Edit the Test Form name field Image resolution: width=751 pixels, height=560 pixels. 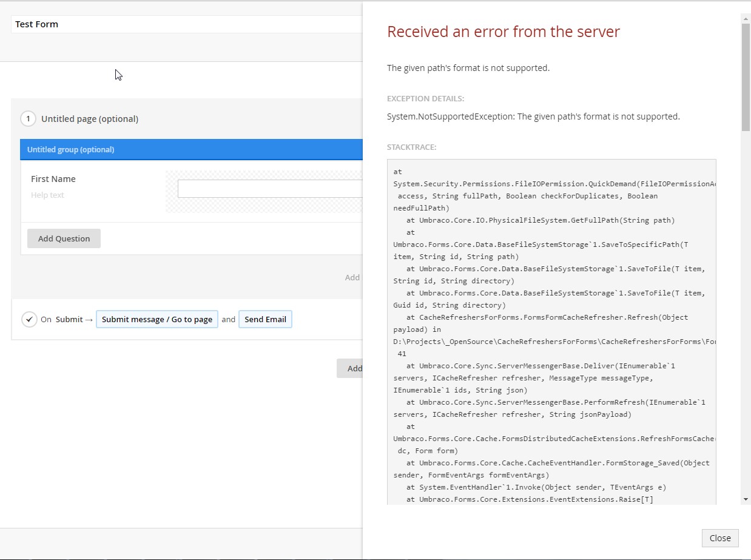(x=187, y=24)
